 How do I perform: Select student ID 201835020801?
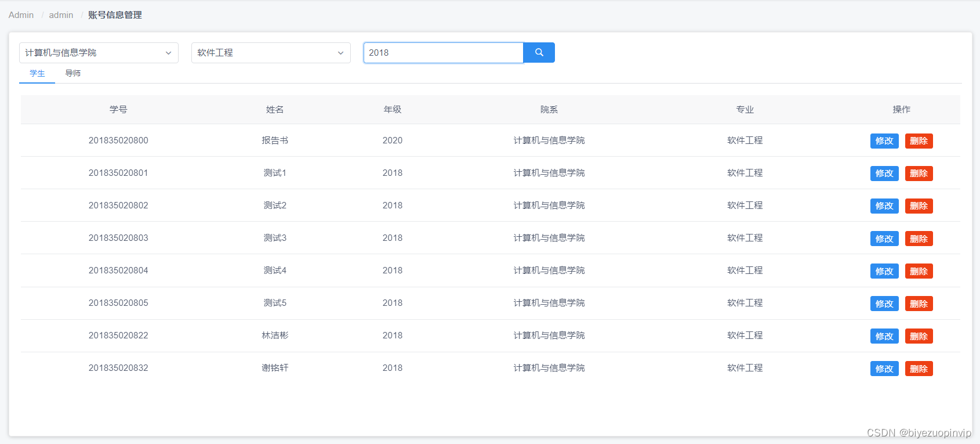(x=118, y=173)
